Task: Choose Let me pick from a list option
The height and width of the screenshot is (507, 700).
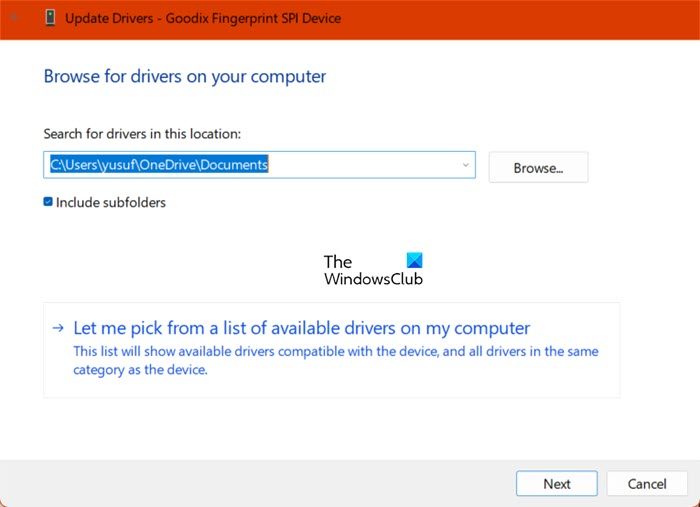Action: pos(332,350)
